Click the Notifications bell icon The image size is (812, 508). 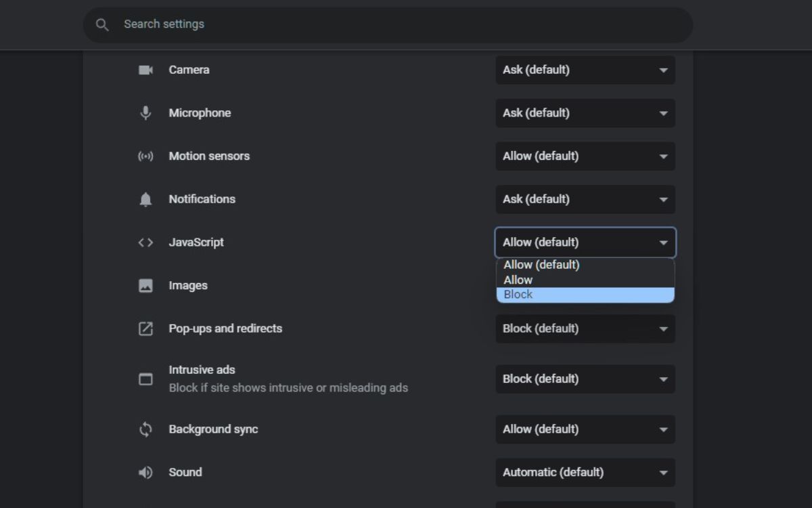(x=145, y=200)
